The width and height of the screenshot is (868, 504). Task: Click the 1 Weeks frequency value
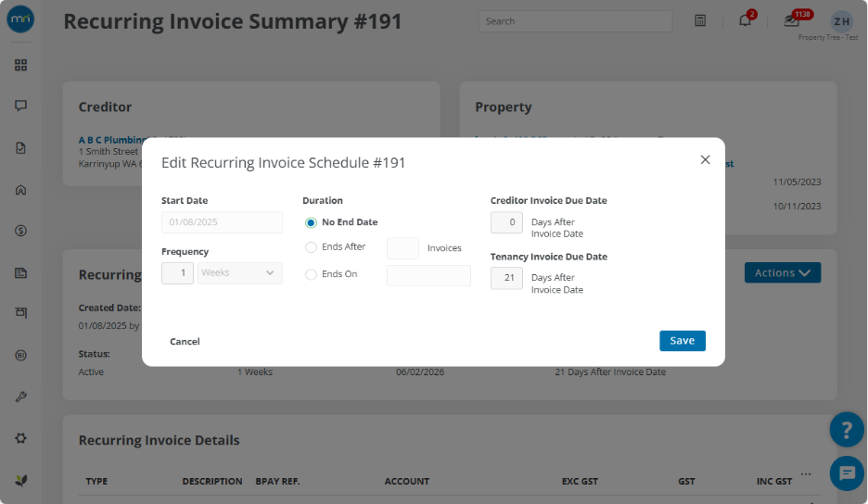[255, 372]
